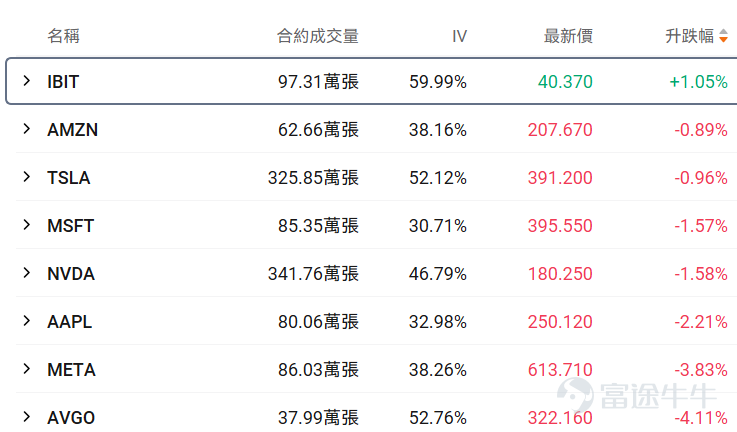The image size is (737, 432).
Task: Expand the AVGO row chevron
Action: [x=27, y=416]
